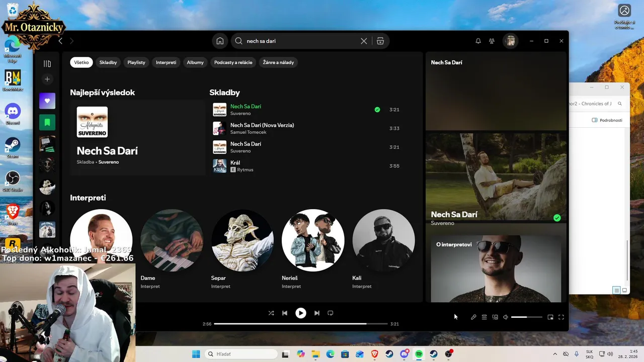Open the miniplayer icon
This screenshot has height=362, width=644.
tap(550, 317)
